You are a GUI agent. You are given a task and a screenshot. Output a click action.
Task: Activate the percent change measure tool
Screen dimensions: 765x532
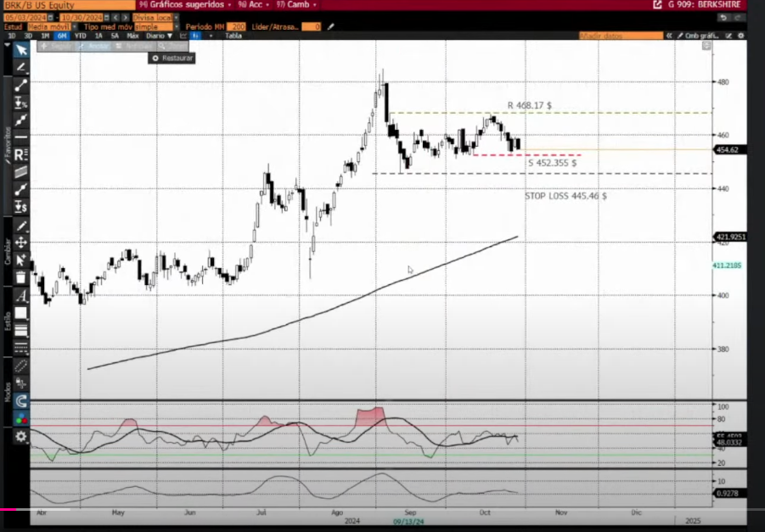click(21, 103)
